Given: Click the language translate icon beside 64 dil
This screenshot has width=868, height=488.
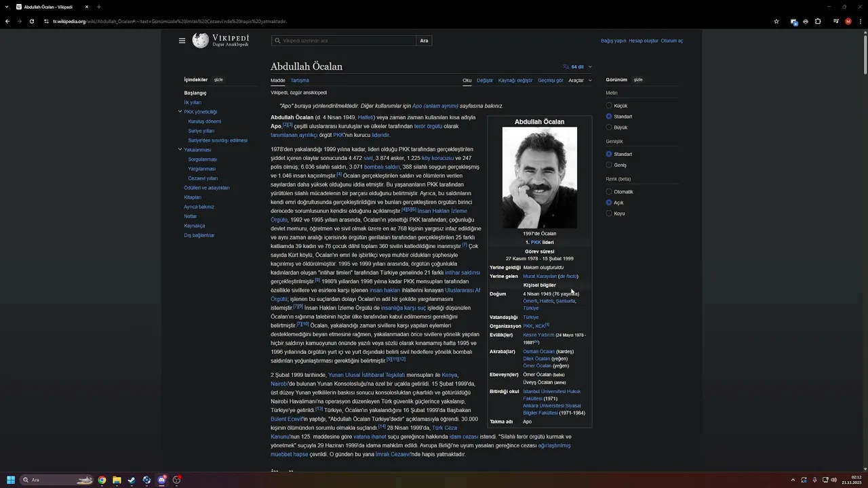Looking at the screenshot, I should 566,67.
